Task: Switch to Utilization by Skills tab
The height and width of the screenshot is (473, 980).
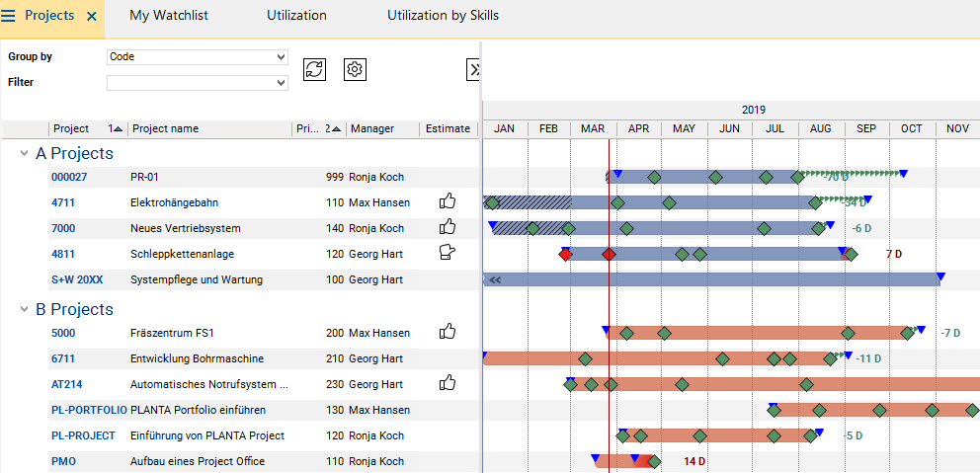Action: pos(443,16)
